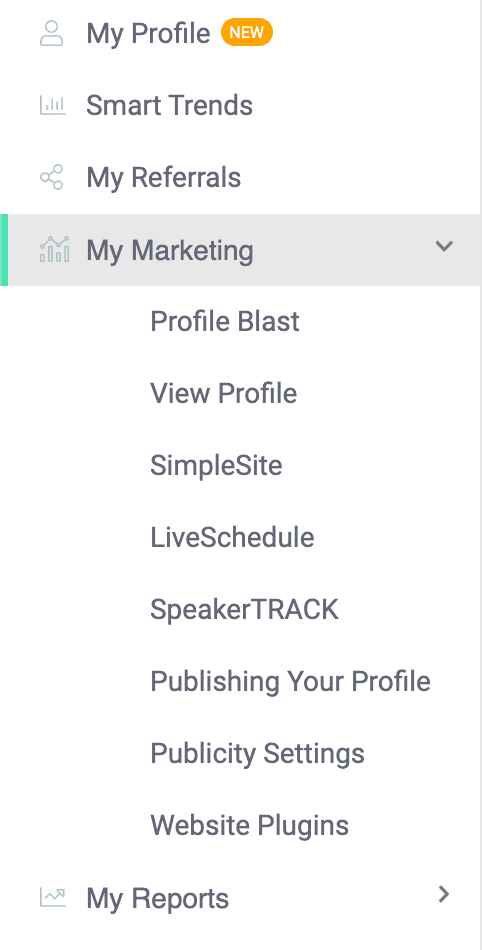
Task: Go to Smart Trends
Action: click(170, 105)
